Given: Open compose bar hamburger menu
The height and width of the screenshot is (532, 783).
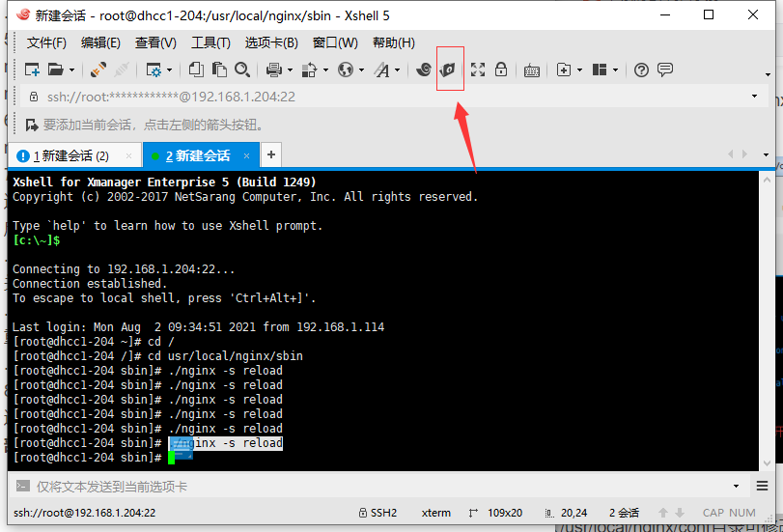Looking at the screenshot, I should point(762,486).
